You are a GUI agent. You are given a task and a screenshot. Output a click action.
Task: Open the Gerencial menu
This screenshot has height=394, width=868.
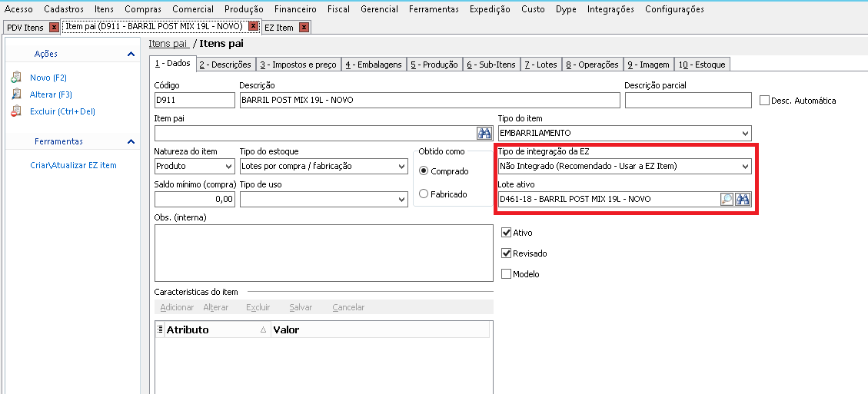pos(379,9)
